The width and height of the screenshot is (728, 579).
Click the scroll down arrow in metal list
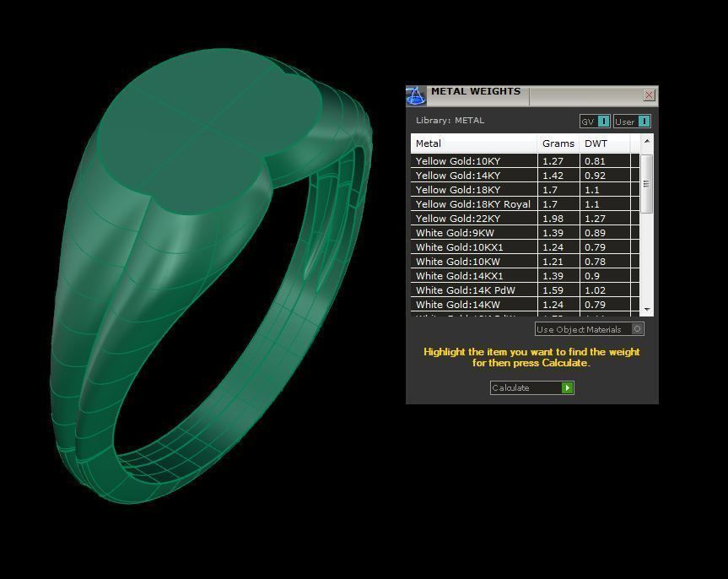coord(647,310)
